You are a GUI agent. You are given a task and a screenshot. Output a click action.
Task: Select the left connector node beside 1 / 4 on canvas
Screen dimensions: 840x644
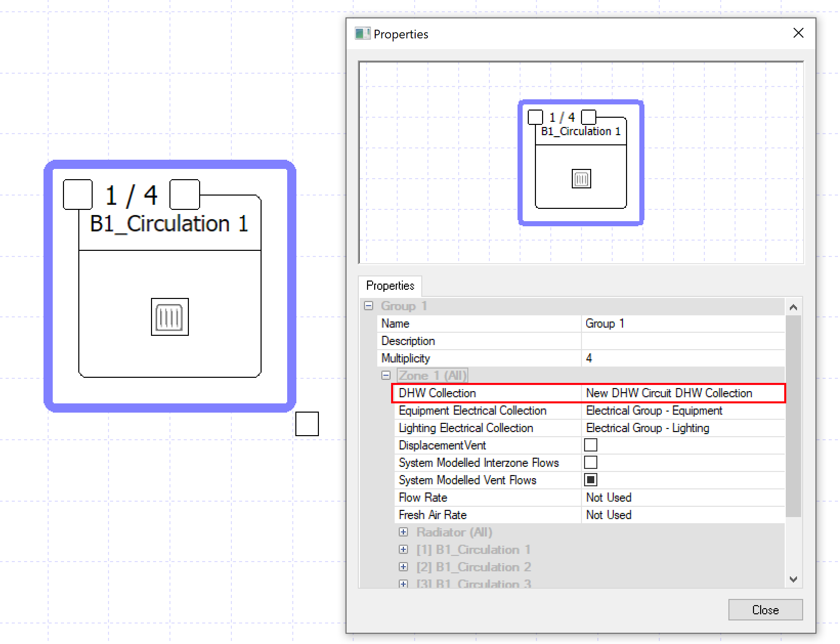click(x=78, y=195)
